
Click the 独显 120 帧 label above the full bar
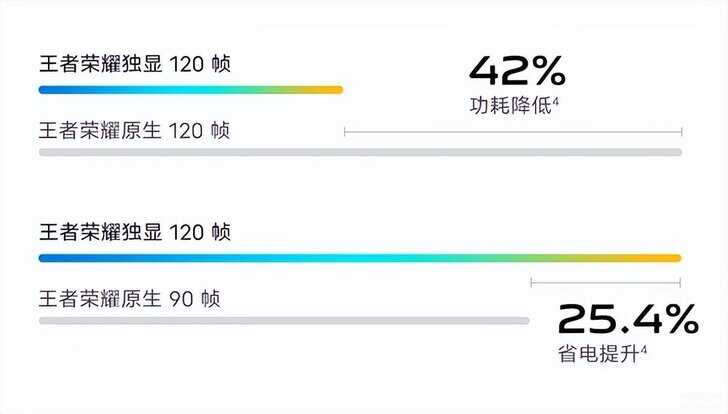point(135,232)
